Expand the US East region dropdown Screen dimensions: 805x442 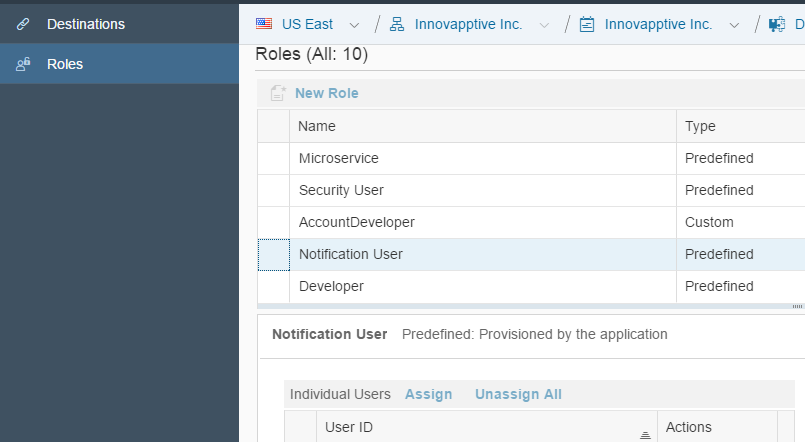pyautogui.click(x=354, y=25)
